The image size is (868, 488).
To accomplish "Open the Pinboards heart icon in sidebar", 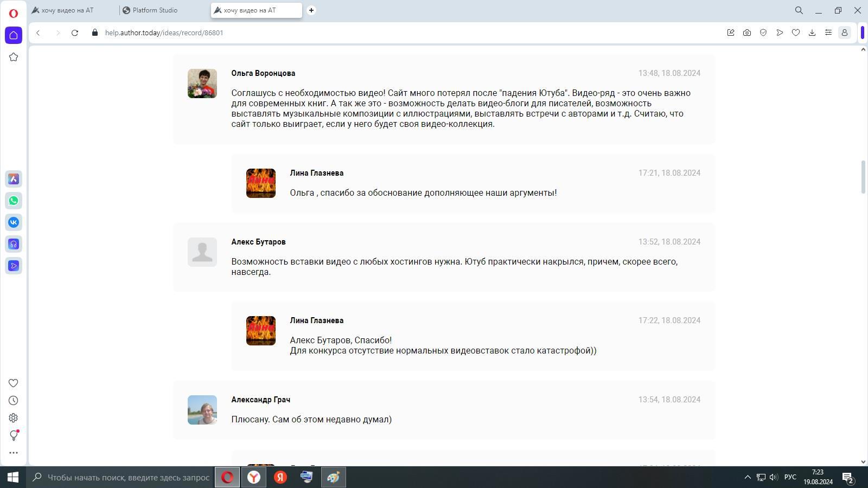I will 14,383.
